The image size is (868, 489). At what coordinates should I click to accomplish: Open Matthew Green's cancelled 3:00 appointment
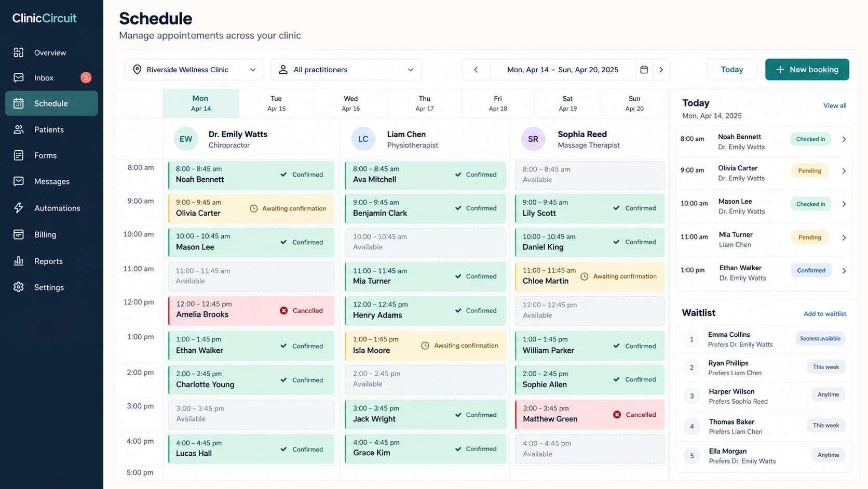point(590,414)
